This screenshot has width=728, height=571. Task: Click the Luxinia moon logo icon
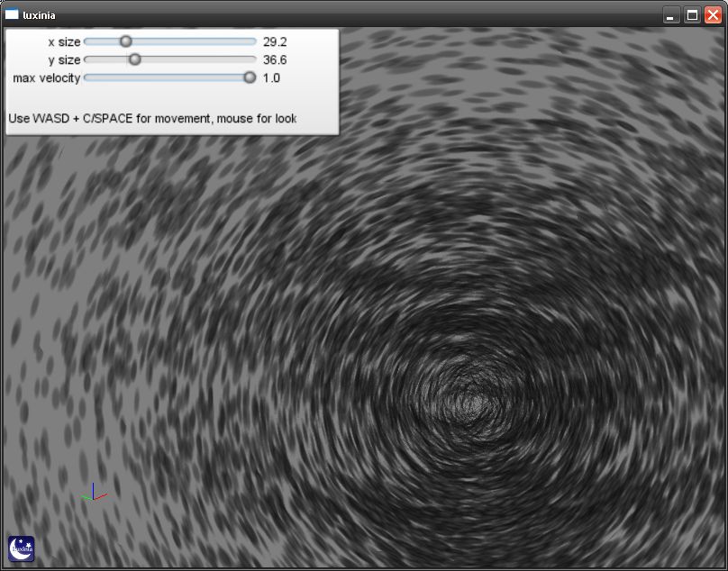click(x=21, y=548)
